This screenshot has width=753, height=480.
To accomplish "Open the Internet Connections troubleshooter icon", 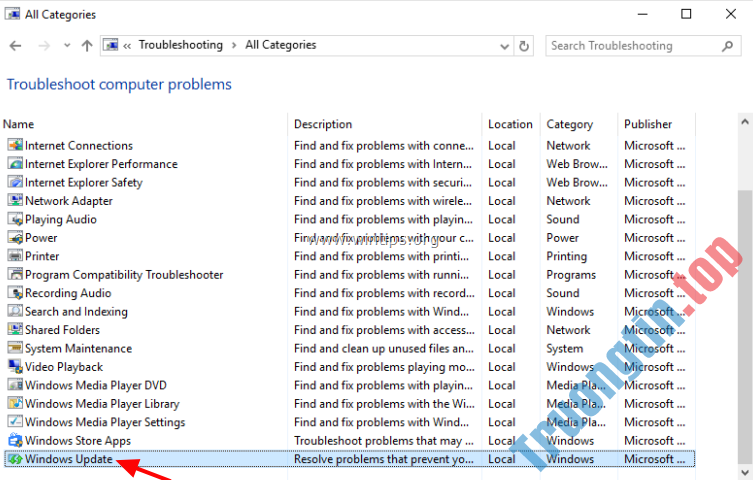I will (15, 145).
